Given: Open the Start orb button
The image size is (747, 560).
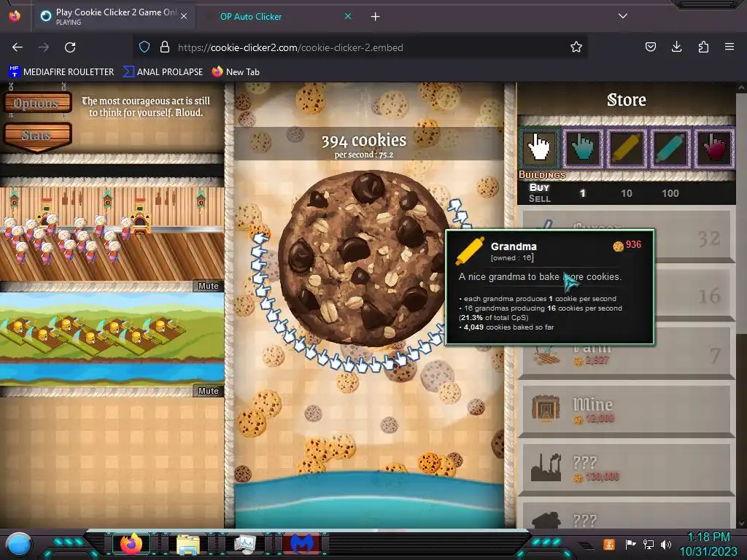Looking at the screenshot, I should [19, 544].
